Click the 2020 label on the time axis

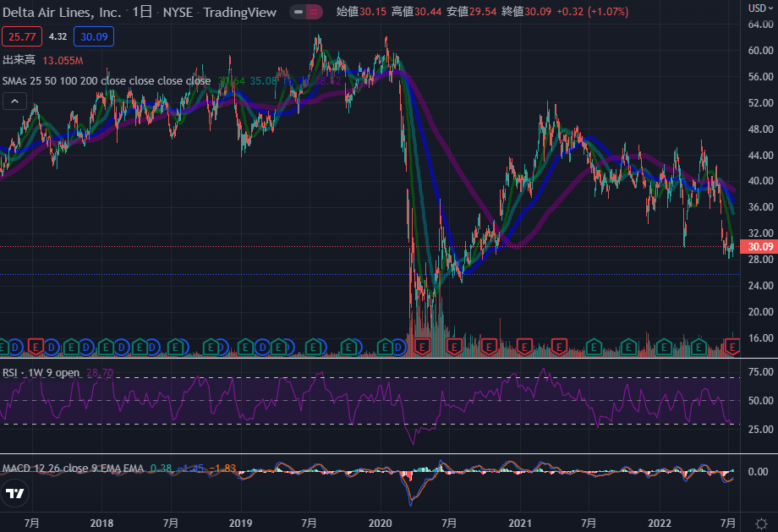[380, 523]
